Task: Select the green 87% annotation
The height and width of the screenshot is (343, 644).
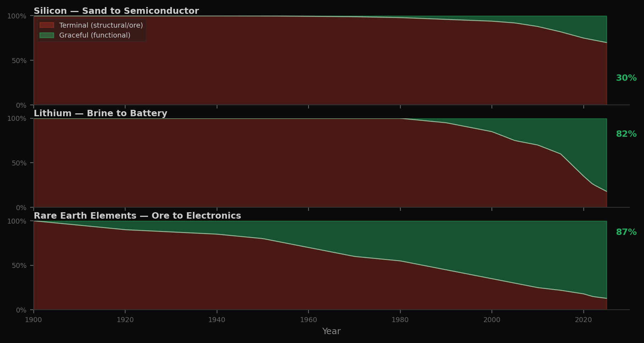Action: click(x=626, y=232)
